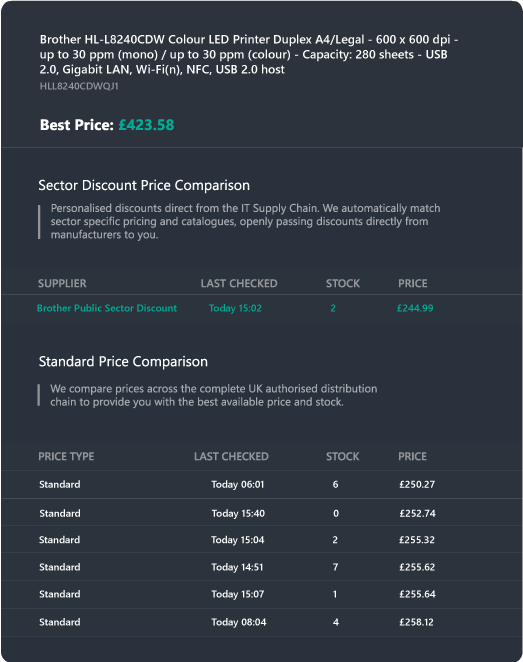Screen dimensions: 523x662
Task: Select the row checked Today 14:51
Action: (x=262, y=567)
